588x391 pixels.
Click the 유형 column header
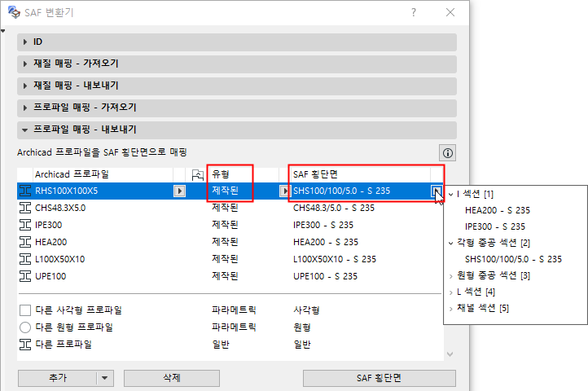point(243,174)
